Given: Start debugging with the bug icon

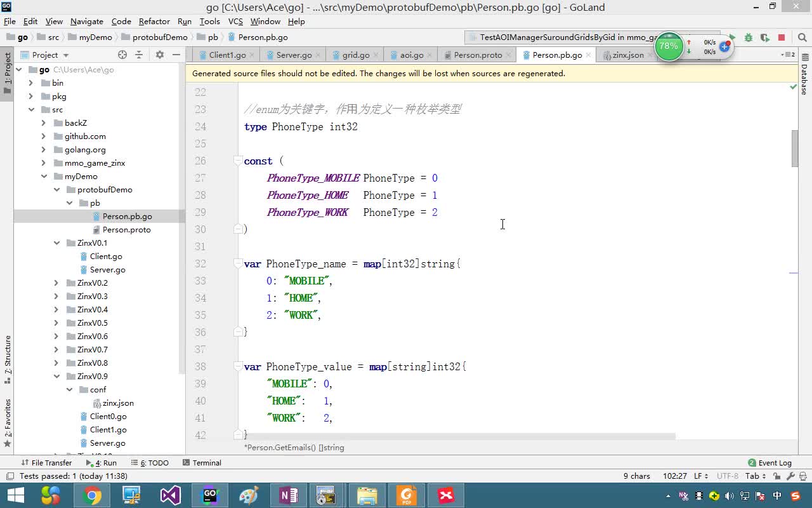Looking at the screenshot, I should (x=749, y=37).
